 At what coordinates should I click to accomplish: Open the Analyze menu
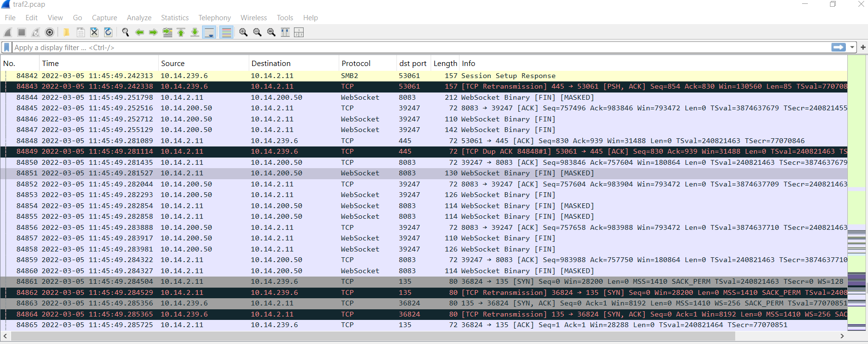[139, 18]
